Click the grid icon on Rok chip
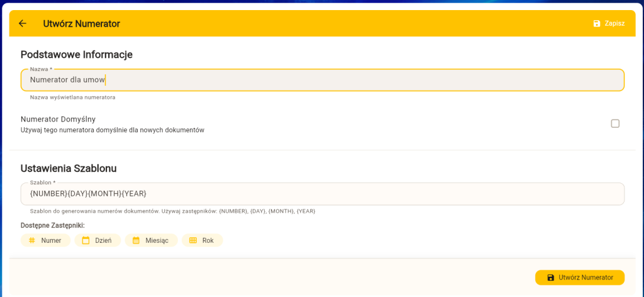The image size is (644, 297). (193, 240)
